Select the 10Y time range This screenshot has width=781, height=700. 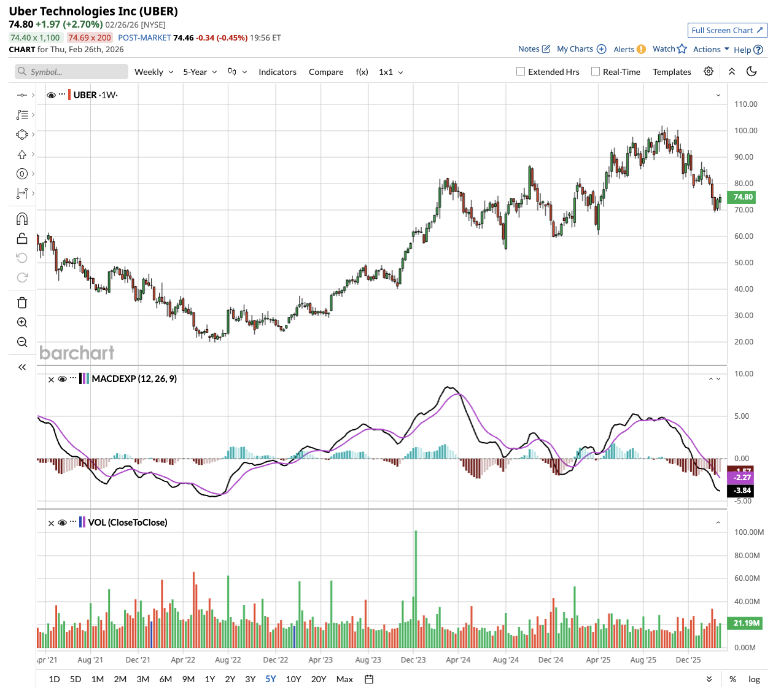293,679
